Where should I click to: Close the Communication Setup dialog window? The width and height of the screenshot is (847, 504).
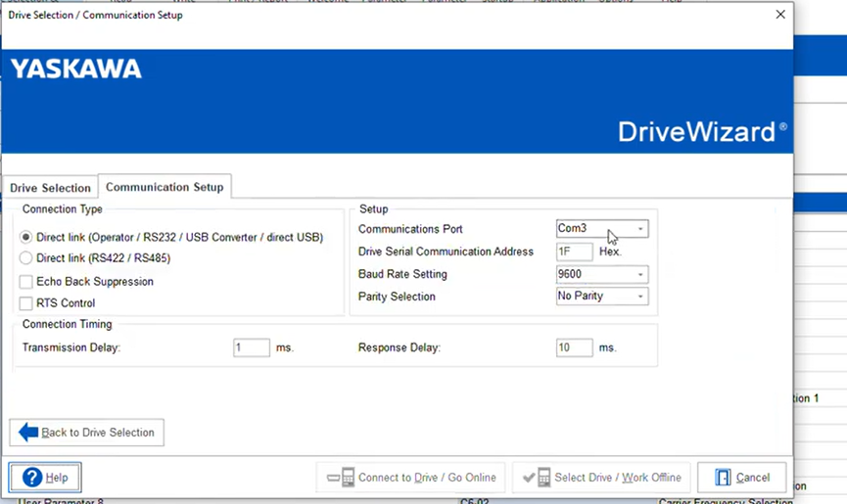tap(779, 15)
